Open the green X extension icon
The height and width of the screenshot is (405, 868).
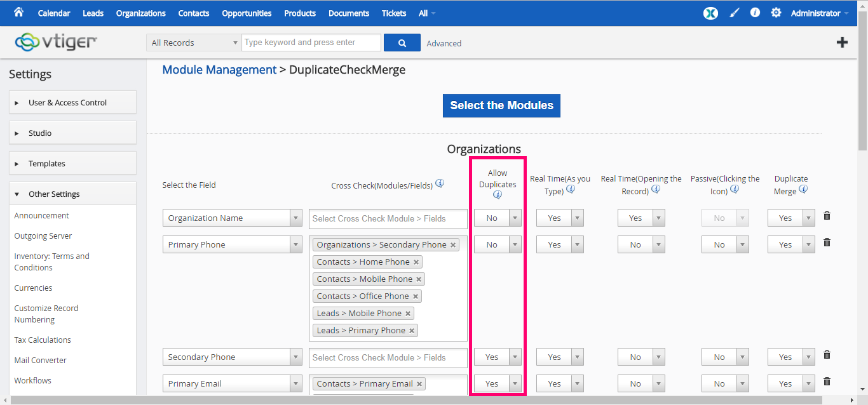point(710,13)
